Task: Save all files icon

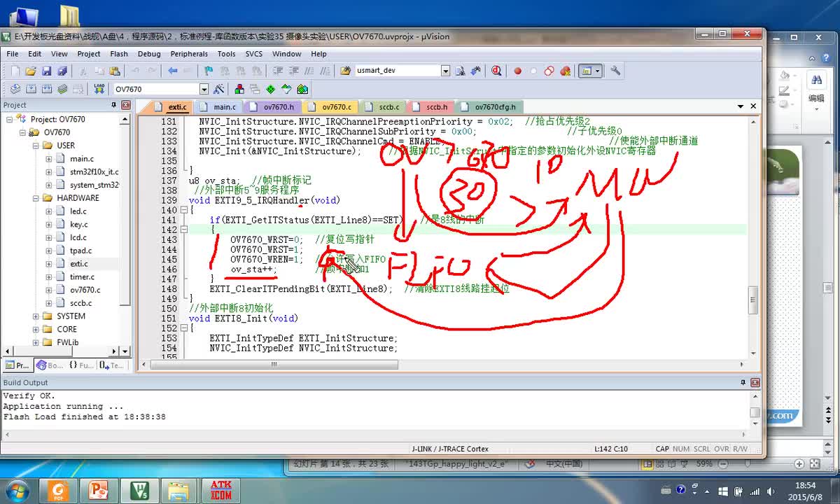Action: pyautogui.click(x=62, y=71)
